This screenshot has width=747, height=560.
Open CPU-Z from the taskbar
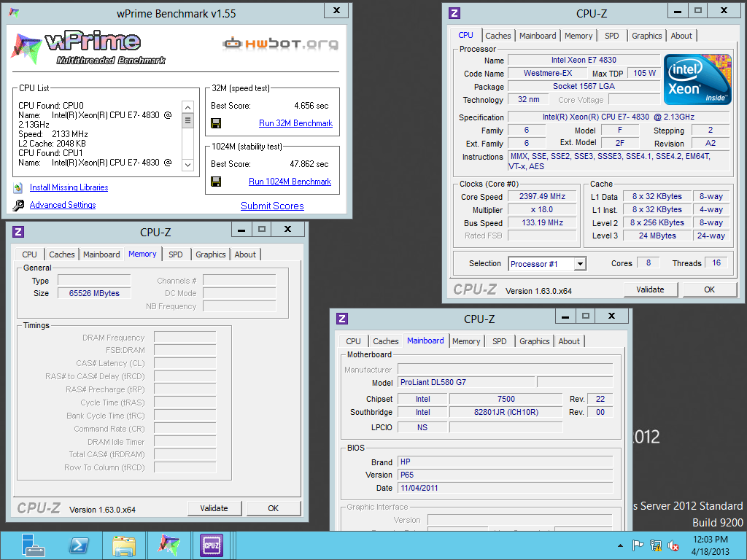pyautogui.click(x=211, y=545)
